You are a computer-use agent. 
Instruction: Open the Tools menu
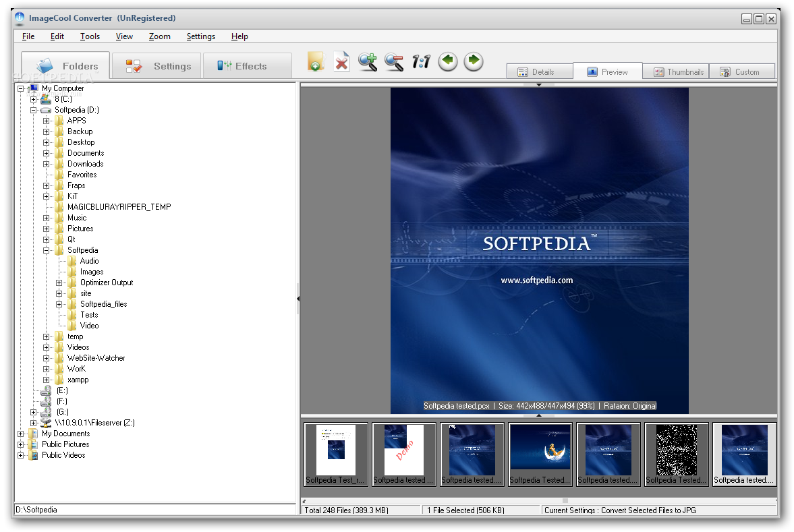(x=90, y=36)
